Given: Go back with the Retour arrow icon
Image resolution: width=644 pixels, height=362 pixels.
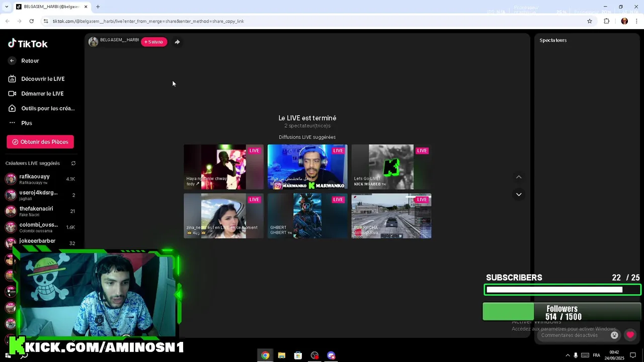Looking at the screenshot, I should [12, 61].
